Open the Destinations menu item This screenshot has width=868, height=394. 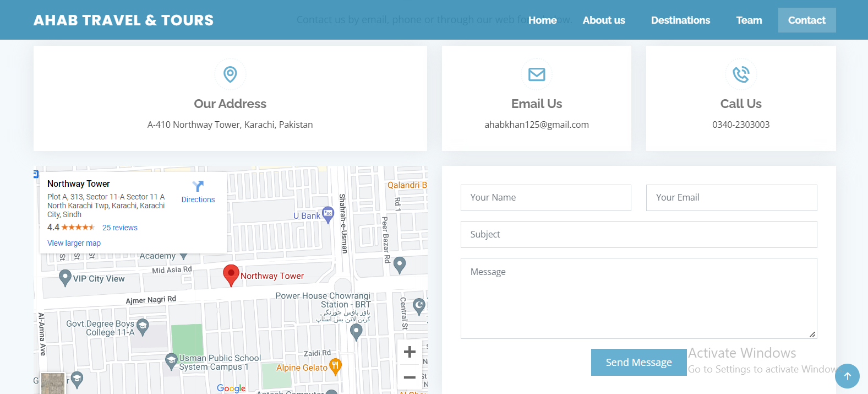tap(680, 20)
